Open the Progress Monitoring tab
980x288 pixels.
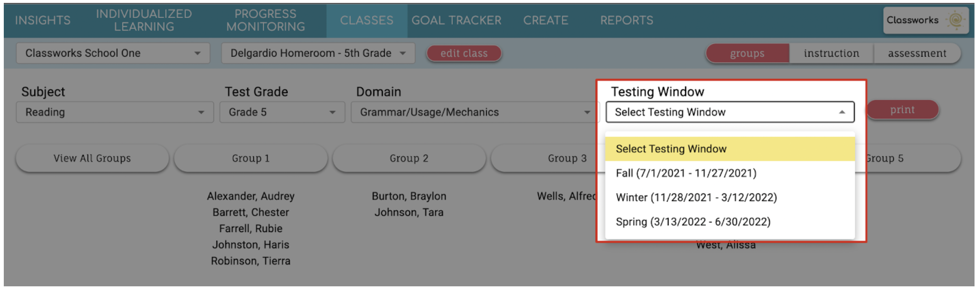pyautogui.click(x=265, y=20)
